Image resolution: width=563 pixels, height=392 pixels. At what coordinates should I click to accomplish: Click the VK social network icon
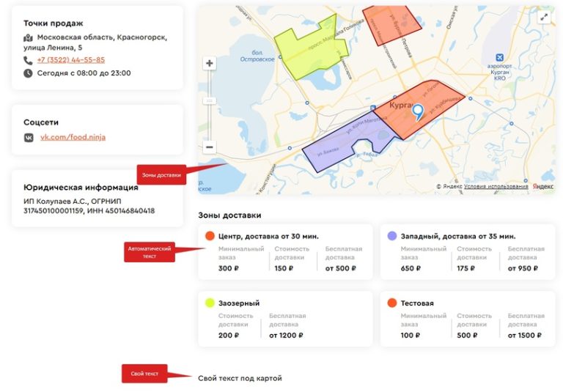(x=29, y=137)
